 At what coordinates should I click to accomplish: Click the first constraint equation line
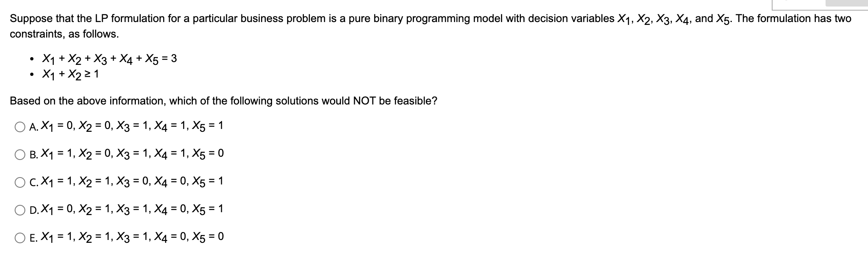(x=108, y=58)
